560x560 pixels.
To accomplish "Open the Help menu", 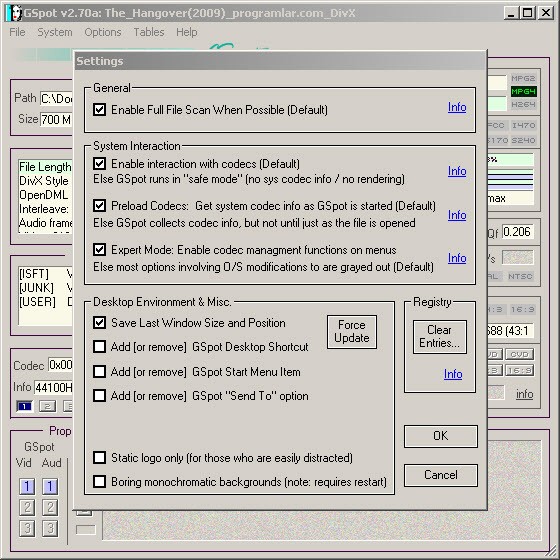I will (186, 32).
